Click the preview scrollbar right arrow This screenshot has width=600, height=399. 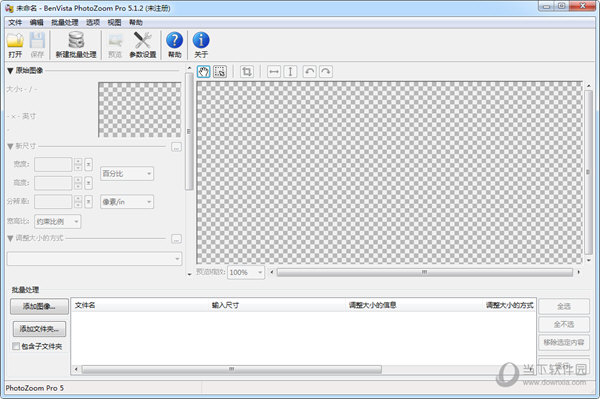click(579, 272)
